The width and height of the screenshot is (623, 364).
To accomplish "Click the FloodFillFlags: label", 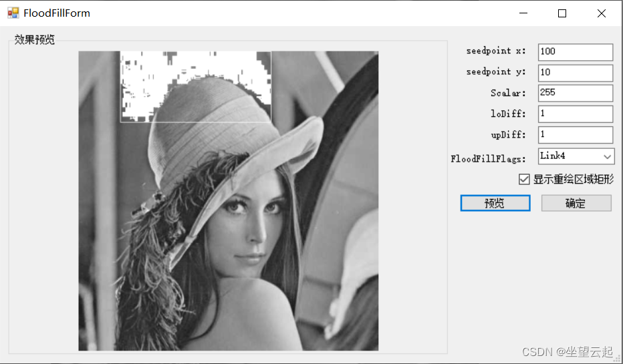I will [x=488, y=159].
